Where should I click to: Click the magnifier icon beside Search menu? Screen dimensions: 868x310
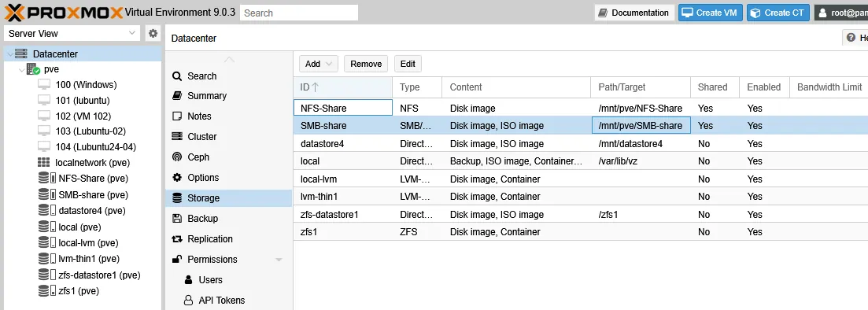point(177,76)
